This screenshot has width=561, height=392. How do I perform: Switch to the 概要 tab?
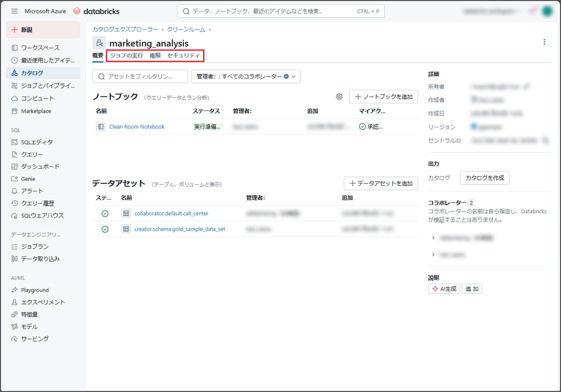pos(98,55)
